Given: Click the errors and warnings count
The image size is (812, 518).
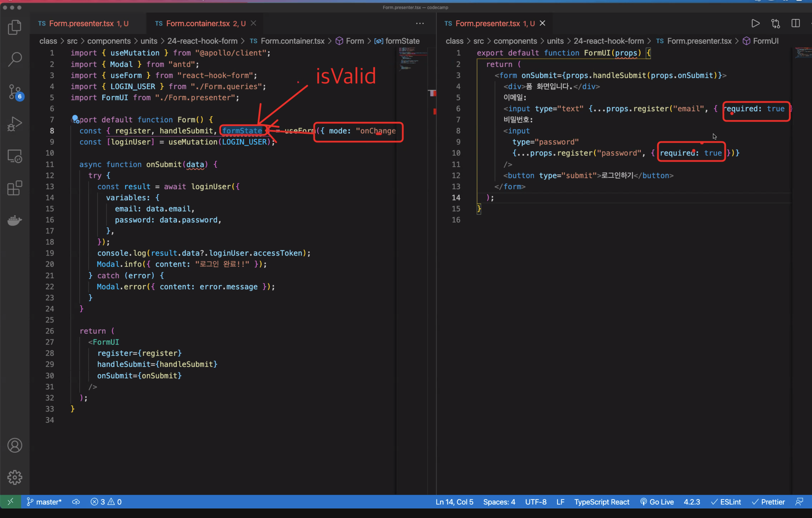Looking at the screenshot, I should [106, 502].
